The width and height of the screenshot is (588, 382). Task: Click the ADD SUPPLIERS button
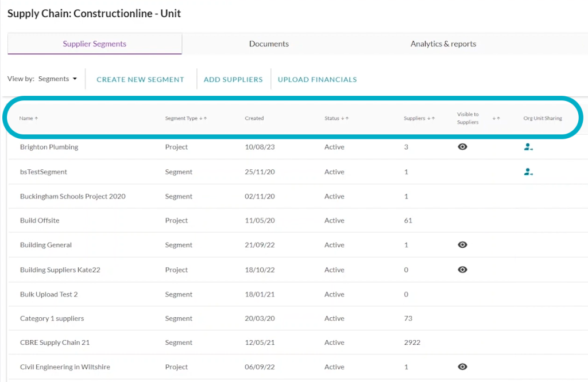coord(233,79)
